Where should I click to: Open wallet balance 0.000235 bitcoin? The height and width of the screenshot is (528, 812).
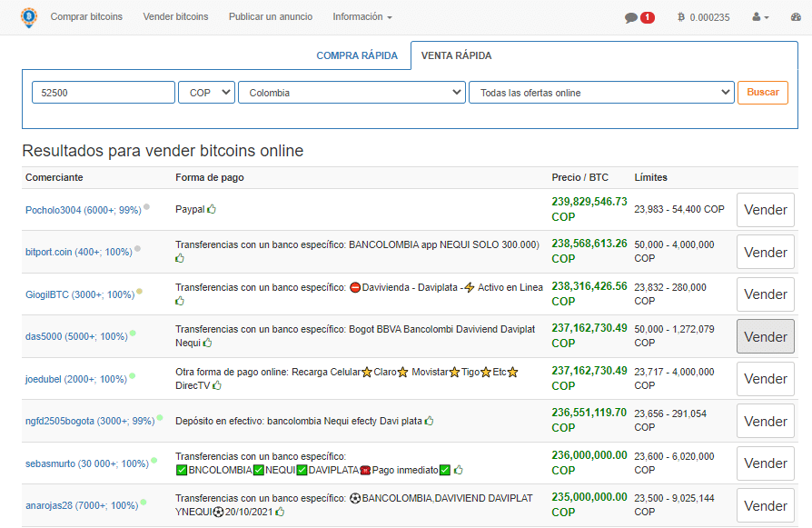(703, 17)
